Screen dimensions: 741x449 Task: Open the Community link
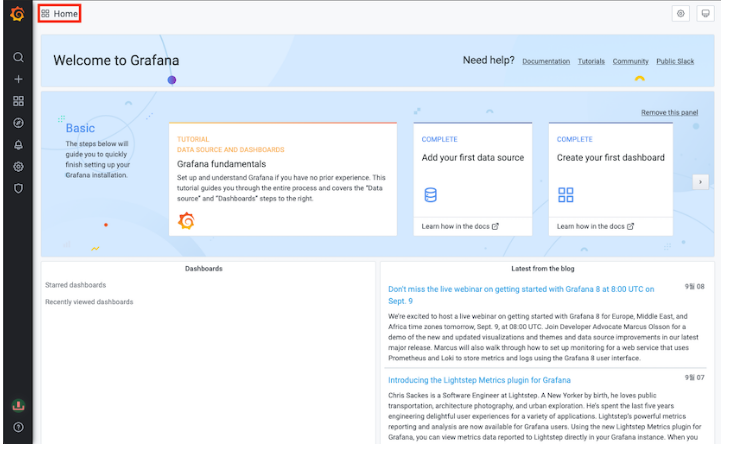630,61
